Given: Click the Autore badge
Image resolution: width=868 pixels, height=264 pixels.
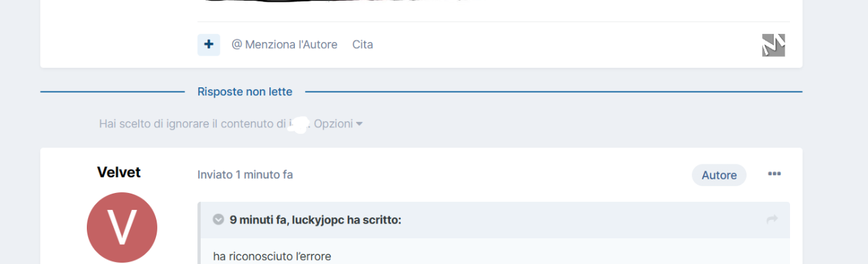Looking at the screenshot, I should (x=719, y=175).
